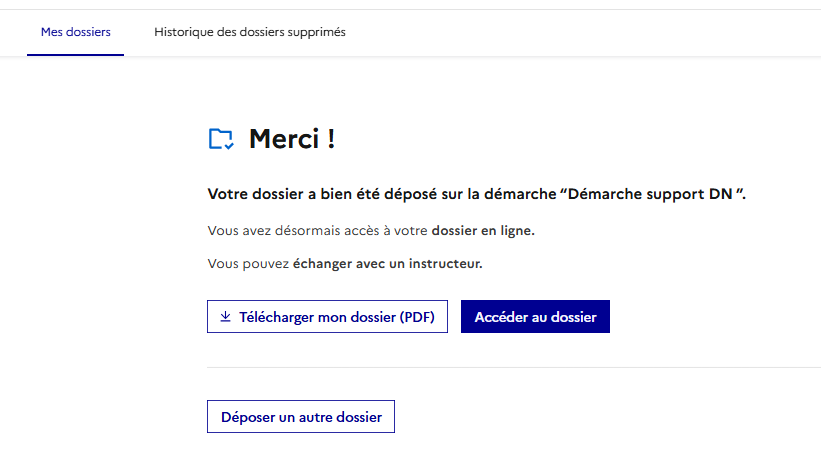
Task: Click the Accéder au dossier button
Action: [535, 317]
